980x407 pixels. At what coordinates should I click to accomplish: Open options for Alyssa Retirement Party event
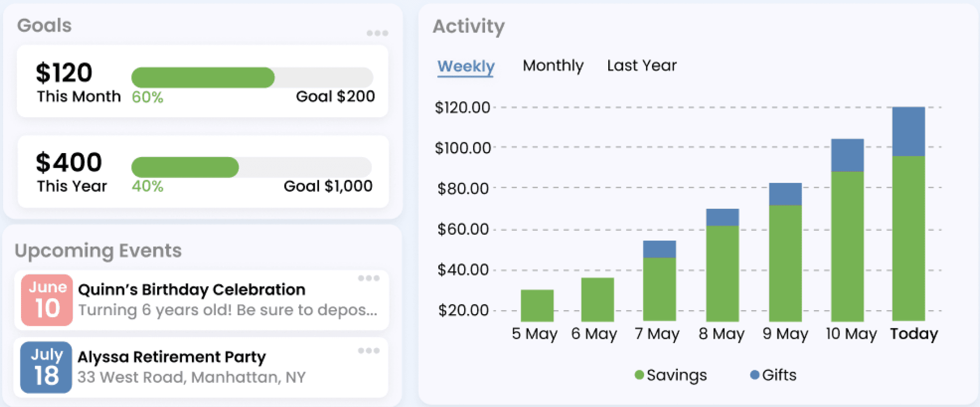(369, 351)
